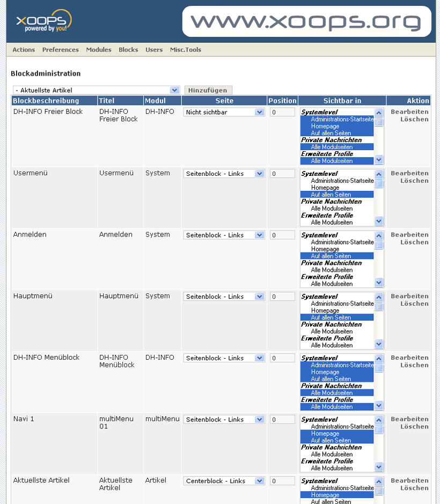The image size is (440, 504).
Task: Click Bearbeiten for DH-INFO Menüblock
Action: point(410,358)
